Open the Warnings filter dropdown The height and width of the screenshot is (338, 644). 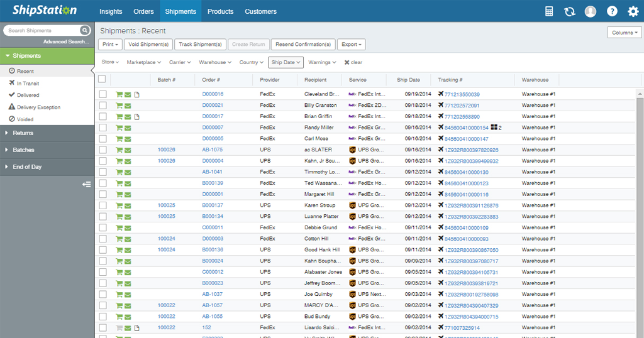click(x=322, y=62)
